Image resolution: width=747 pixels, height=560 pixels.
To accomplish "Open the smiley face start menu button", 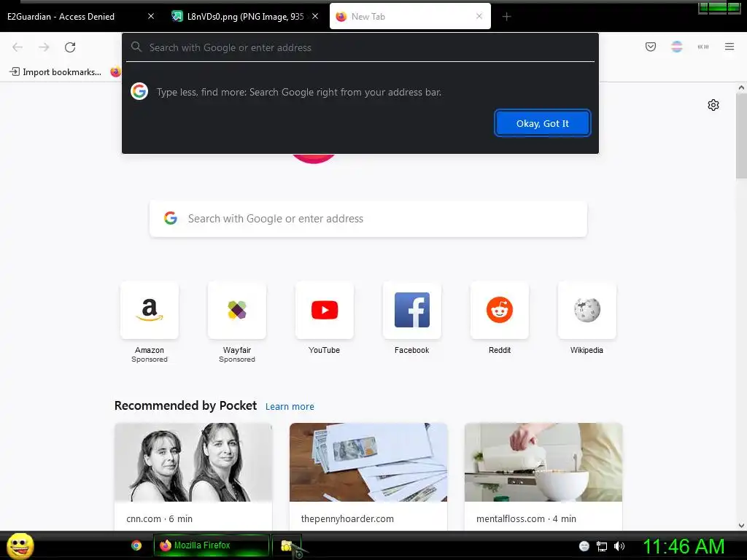I will tap(20, 545).
